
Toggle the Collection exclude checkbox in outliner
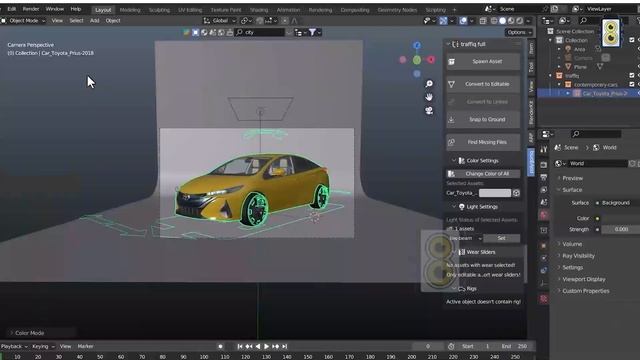pos(632,40)
